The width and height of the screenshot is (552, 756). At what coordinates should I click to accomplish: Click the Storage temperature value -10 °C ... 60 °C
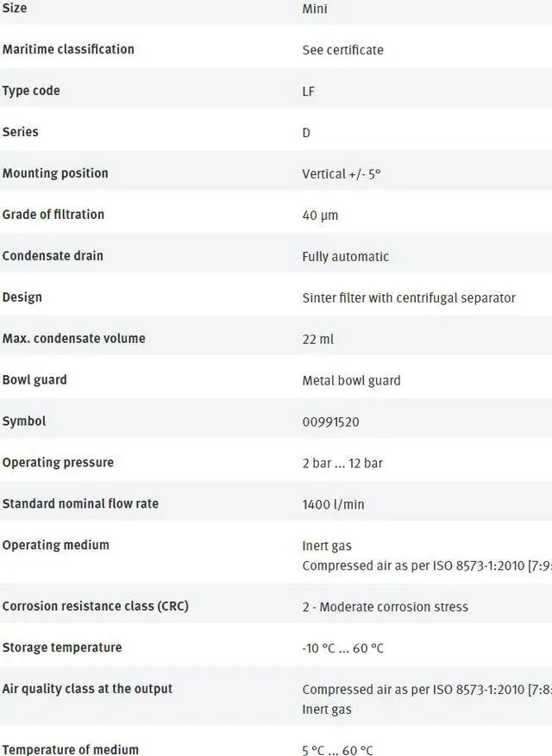343,648
